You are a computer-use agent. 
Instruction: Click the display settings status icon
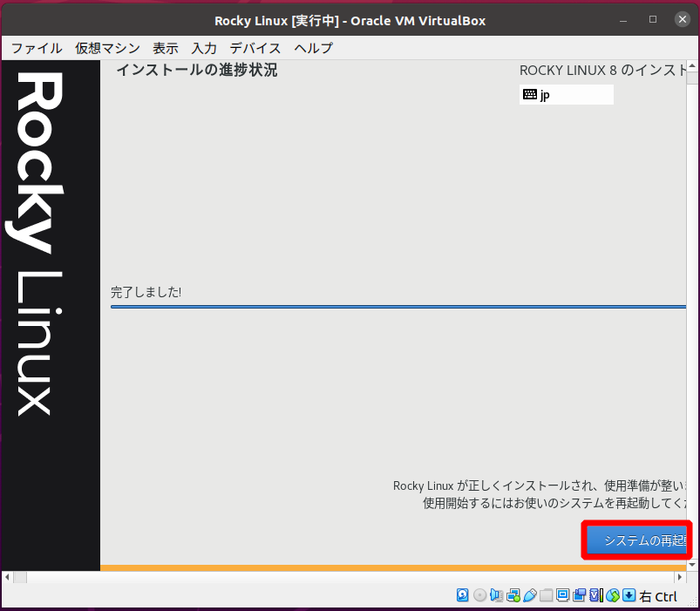coord(562,595)
